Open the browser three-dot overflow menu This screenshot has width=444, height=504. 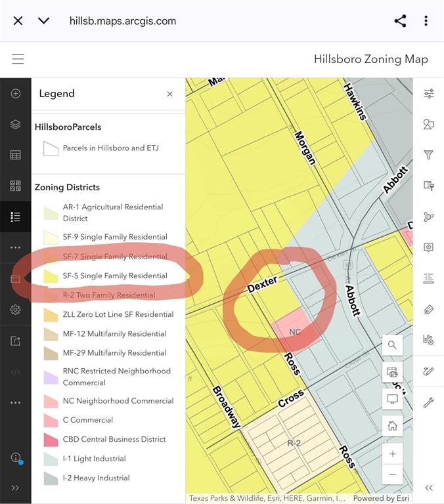point(426,20)
